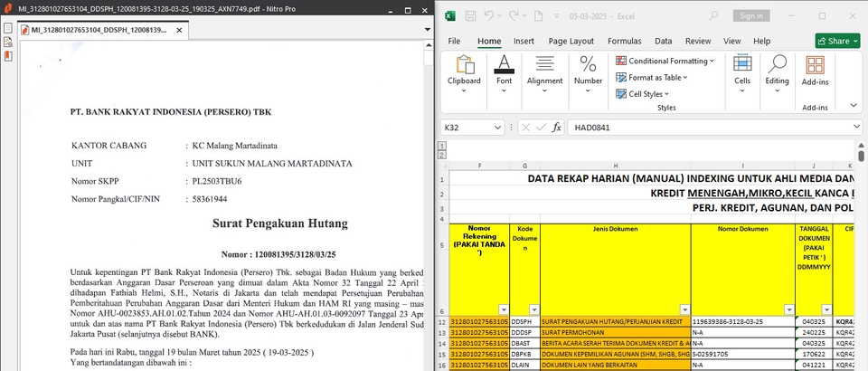Open the Nomor Dokumen column filter dropdown

[x=788, y=309]
